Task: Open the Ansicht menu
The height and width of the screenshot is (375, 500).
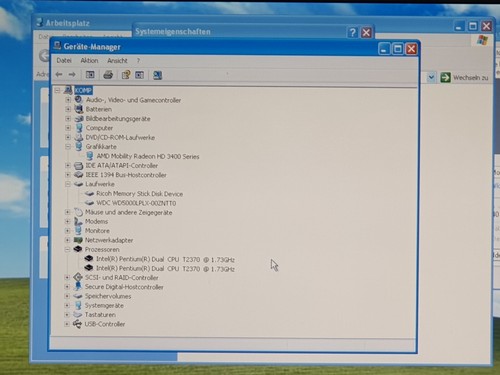Action: click(117, 61)
